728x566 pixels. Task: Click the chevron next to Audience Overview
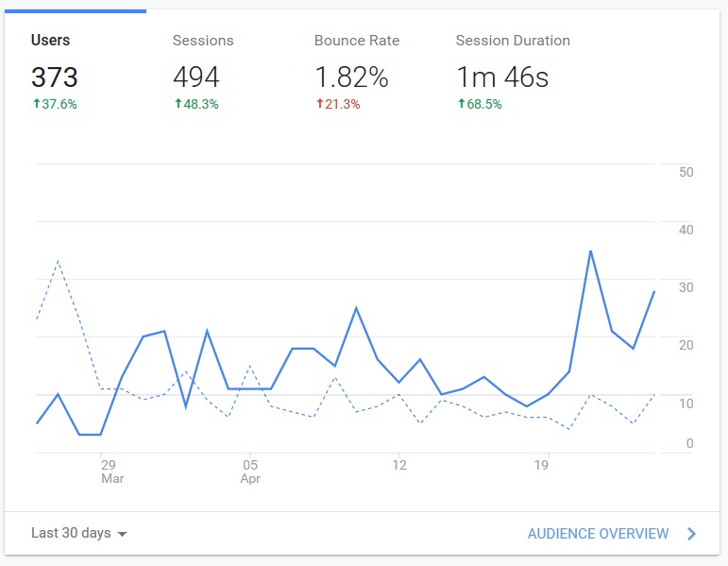pyautogui.click(x=692, y=534)
